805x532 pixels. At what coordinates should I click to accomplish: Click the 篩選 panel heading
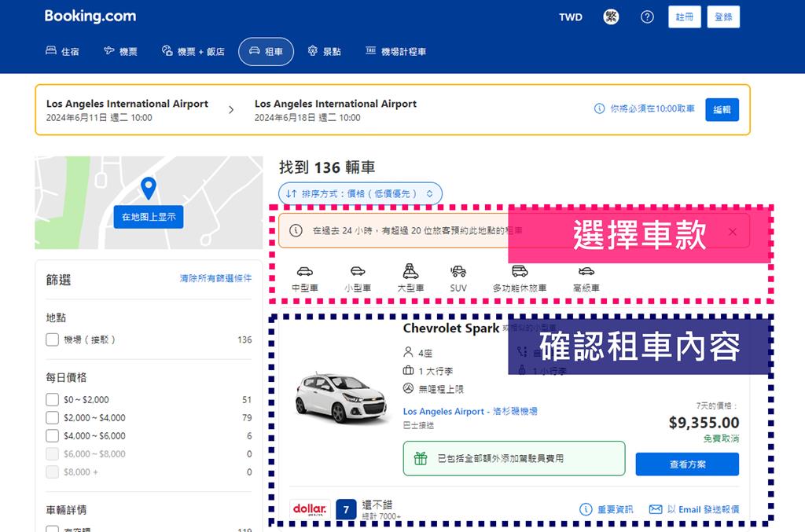[x=58, y=280]
